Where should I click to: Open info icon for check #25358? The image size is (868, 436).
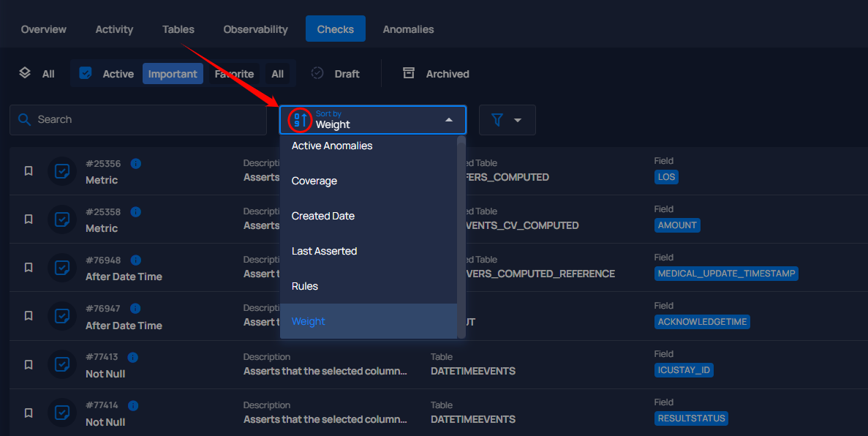135,211
